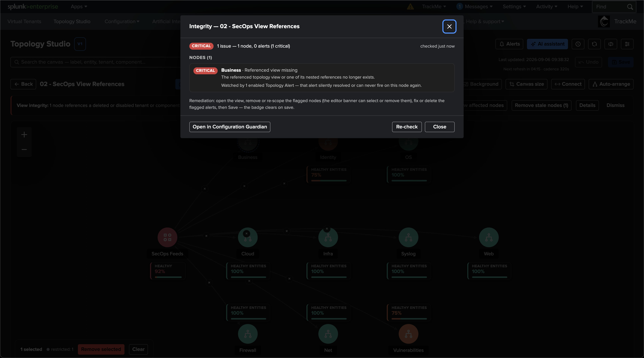Select the SecOps Feeds node icon
This screenshot has width=644, height=358.
[167, 237]
